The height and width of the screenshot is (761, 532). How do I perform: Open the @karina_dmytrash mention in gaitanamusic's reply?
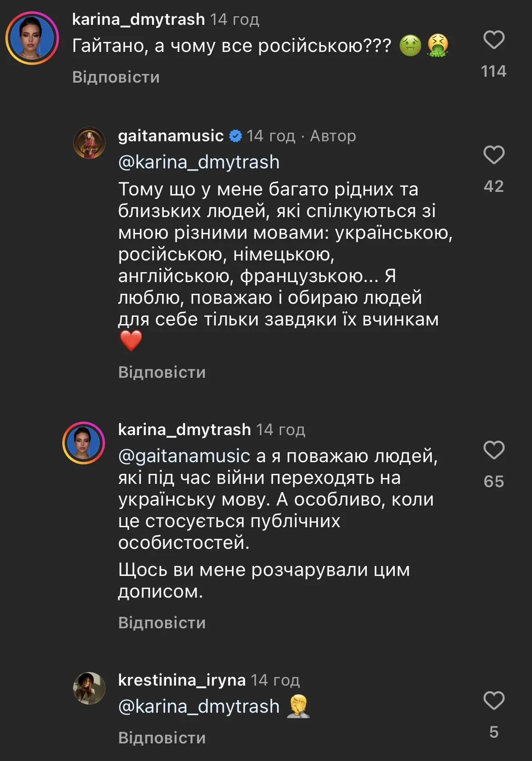[199, 162]
